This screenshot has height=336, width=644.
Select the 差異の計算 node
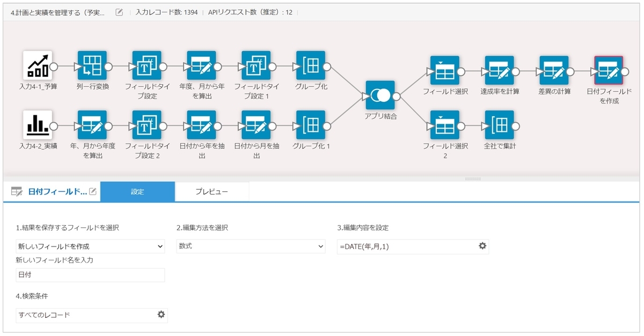pos(554,70)
